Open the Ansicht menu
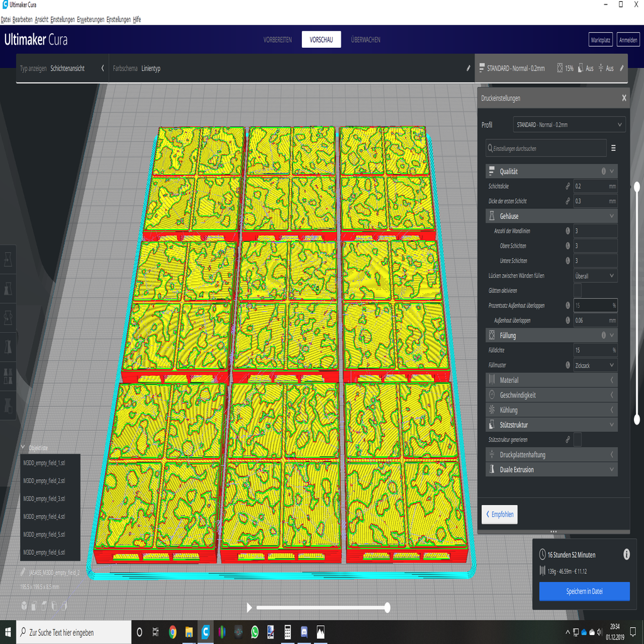The width and height of the screenshot is (644, 644). point(41,19)
